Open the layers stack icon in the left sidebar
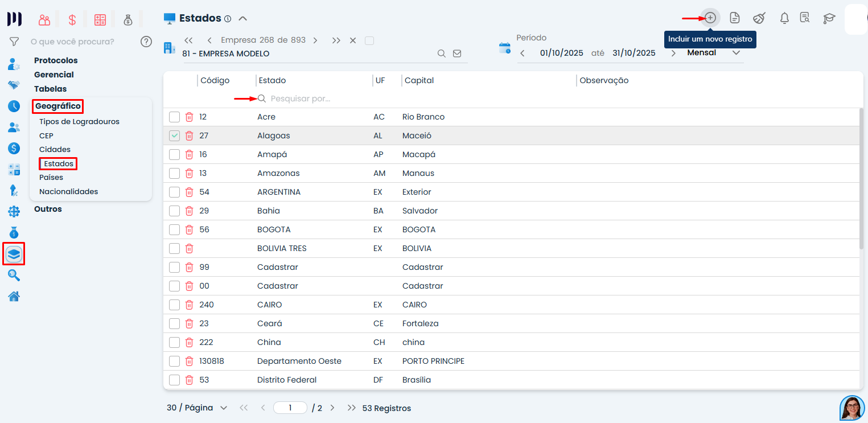 pyautogui.click(x=14, y=254)
